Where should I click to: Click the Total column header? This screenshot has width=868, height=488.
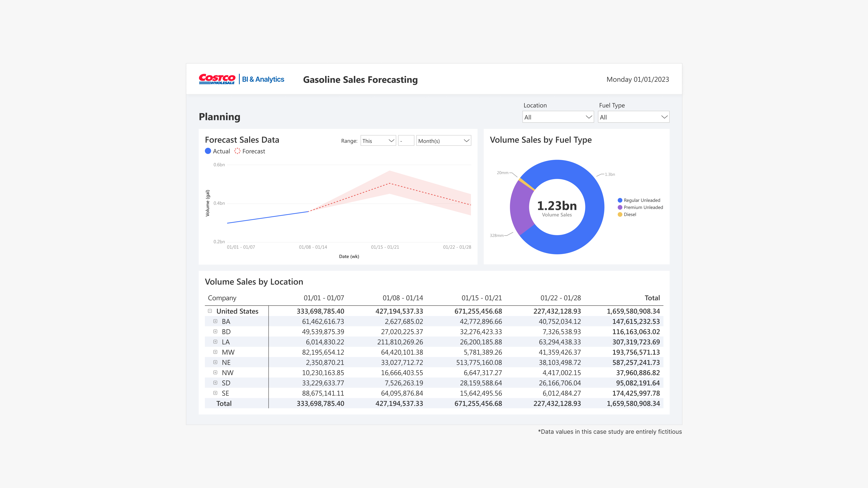(x=652, y=298)
